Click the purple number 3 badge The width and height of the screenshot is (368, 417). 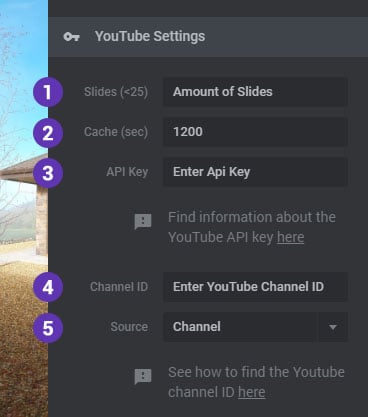click(x=48, y=173)
